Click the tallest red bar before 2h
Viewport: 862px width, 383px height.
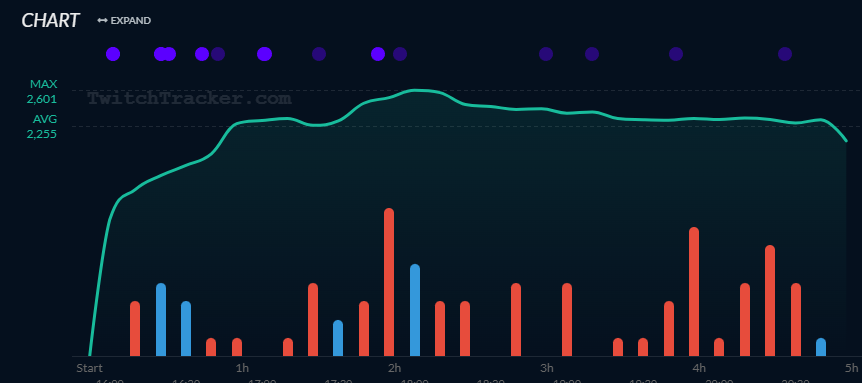pos(389,282)
